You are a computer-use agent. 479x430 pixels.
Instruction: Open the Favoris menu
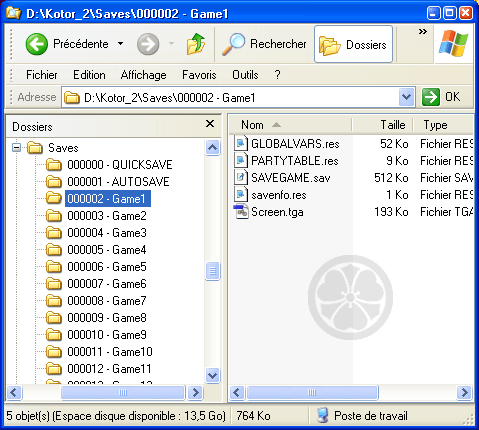tap(199, 75)
